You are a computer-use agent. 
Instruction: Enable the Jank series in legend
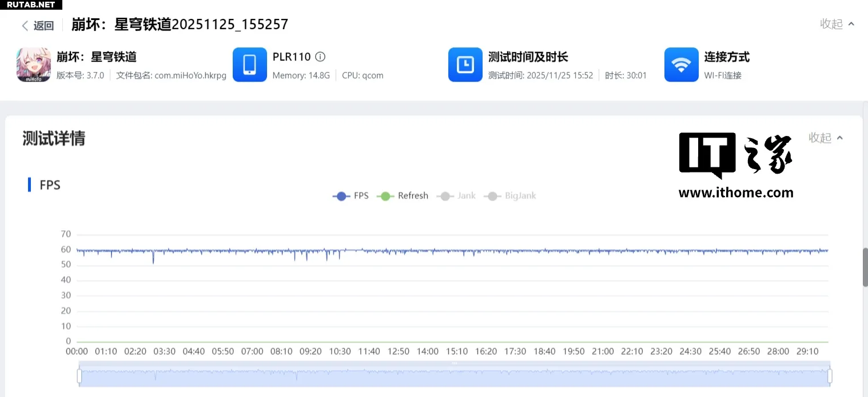click(456, 196)
